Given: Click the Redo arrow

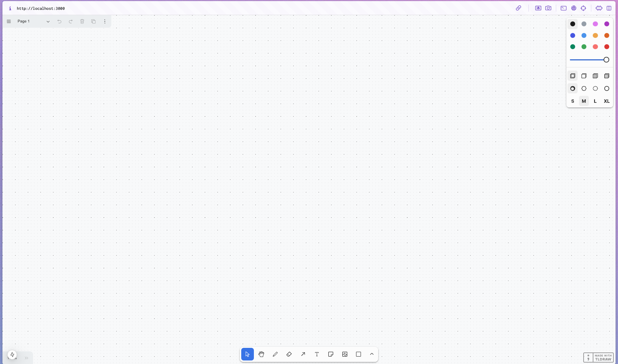Looking at the screenshot, I should pyautogui.click(x=71, y=21).
